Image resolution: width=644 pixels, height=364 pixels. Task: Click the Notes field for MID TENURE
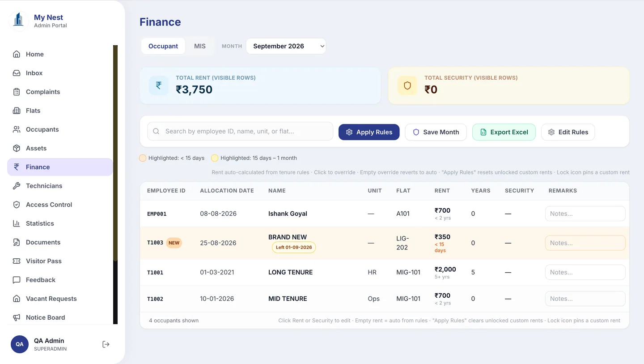tap(585, 299)
